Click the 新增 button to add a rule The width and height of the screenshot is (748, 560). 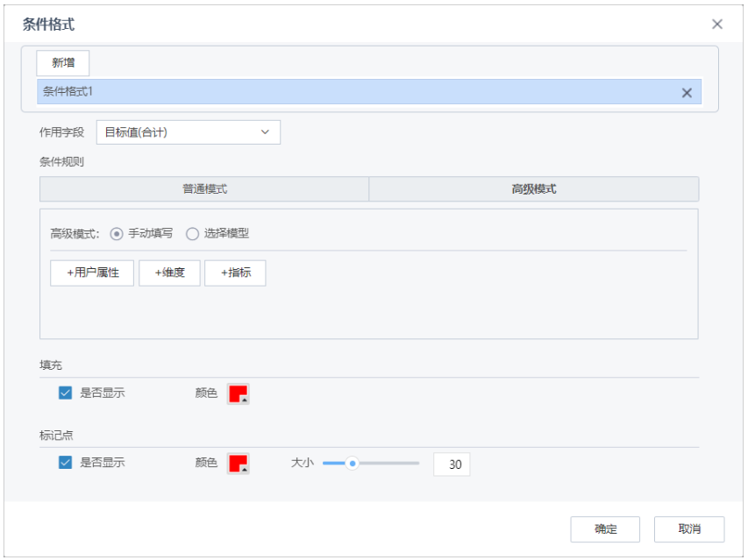coord(61,62)
